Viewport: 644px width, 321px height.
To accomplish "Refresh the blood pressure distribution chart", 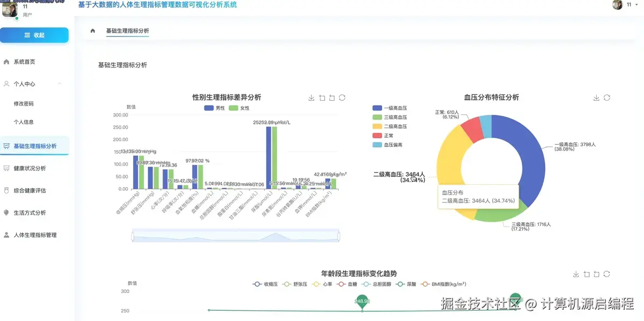I will 606,98.
